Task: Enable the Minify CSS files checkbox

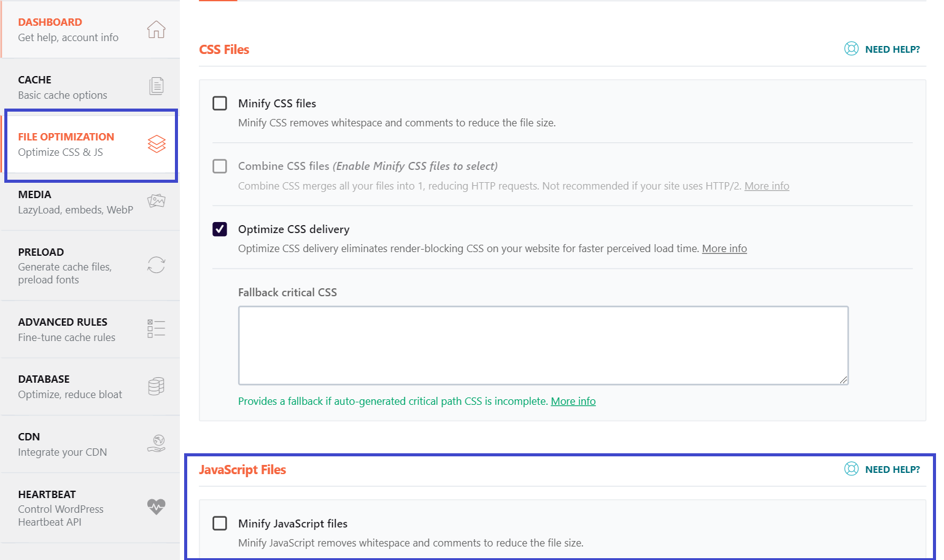Action: point(220,103)
